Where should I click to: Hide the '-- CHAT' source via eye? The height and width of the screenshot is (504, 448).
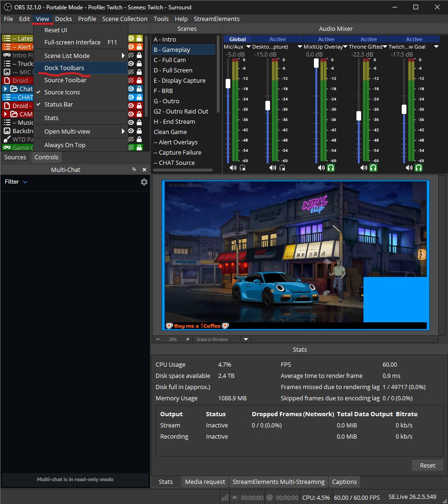pyautogui.click(x=131, y=97)
